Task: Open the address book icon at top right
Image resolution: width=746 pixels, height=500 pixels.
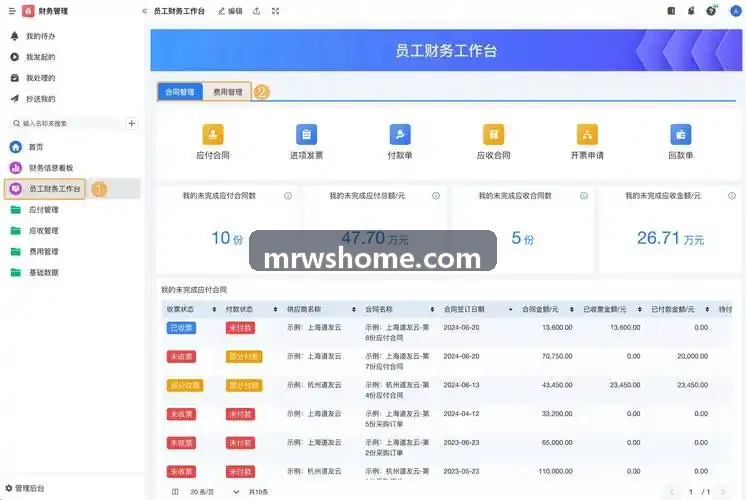Action: pos(671,11)
